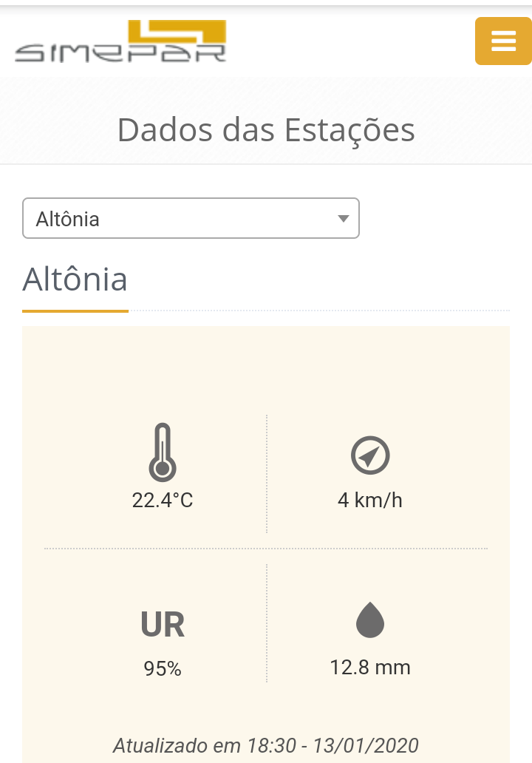532x763 pixels.
Task: Click the raindrop precipitation icon
Action: coord(370,620)
